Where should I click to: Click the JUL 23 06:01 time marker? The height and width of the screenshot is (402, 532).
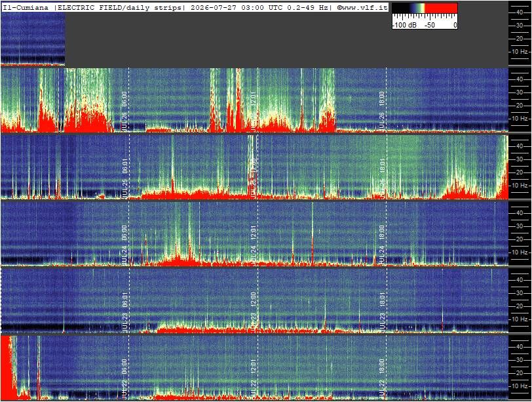pyautogui.click(x=124, y=312)
